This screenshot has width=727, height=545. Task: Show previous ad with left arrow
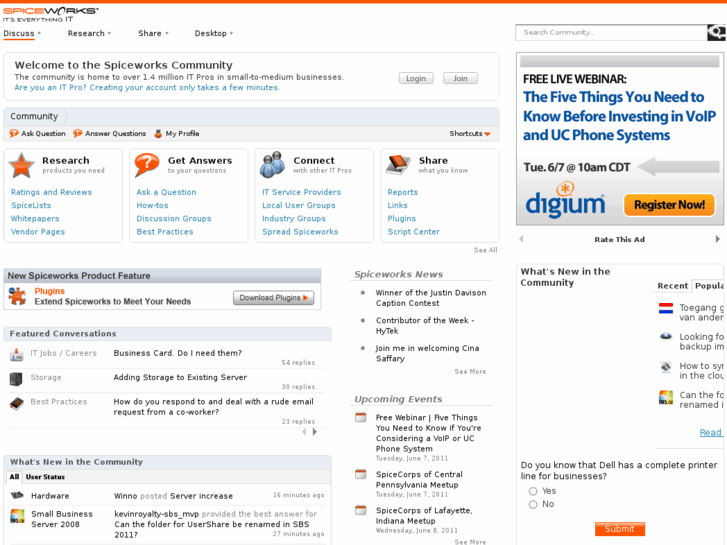[x=522, y=239]
